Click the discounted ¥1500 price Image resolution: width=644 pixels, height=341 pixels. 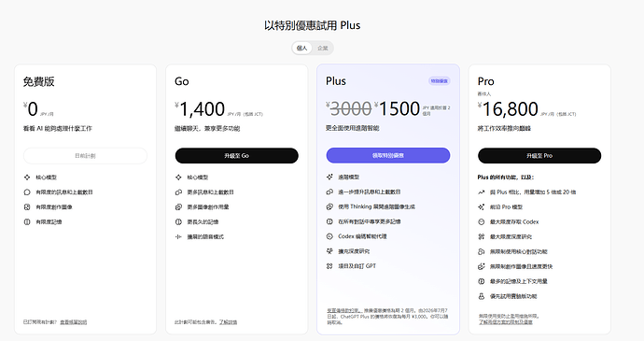[398, 108]
